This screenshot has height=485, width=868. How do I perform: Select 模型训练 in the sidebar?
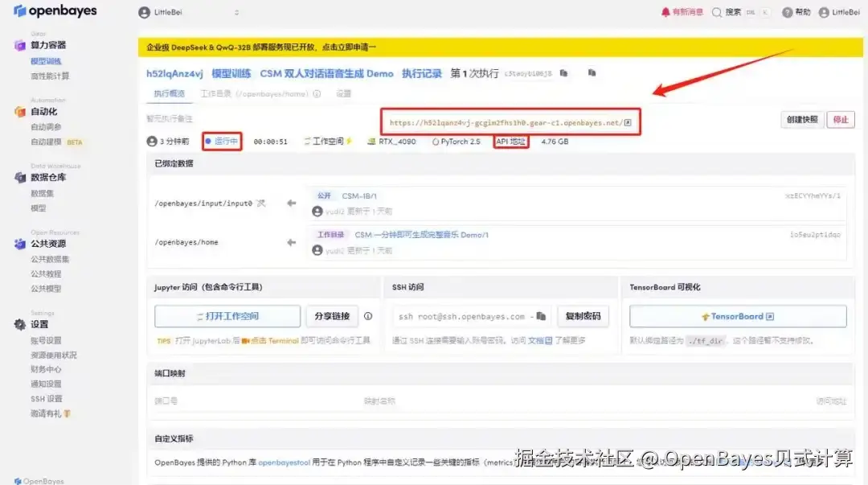pyautogui.click(x=46, y=61)
